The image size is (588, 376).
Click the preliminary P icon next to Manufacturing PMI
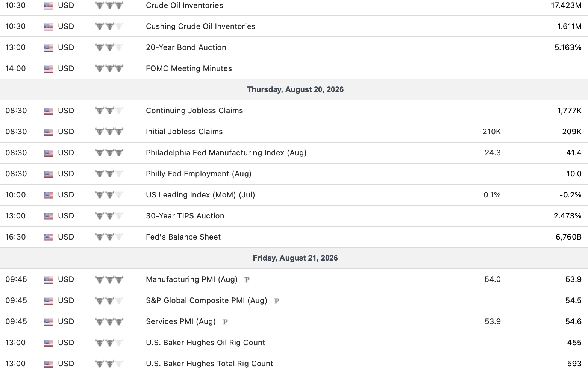[x=247, y=280]
